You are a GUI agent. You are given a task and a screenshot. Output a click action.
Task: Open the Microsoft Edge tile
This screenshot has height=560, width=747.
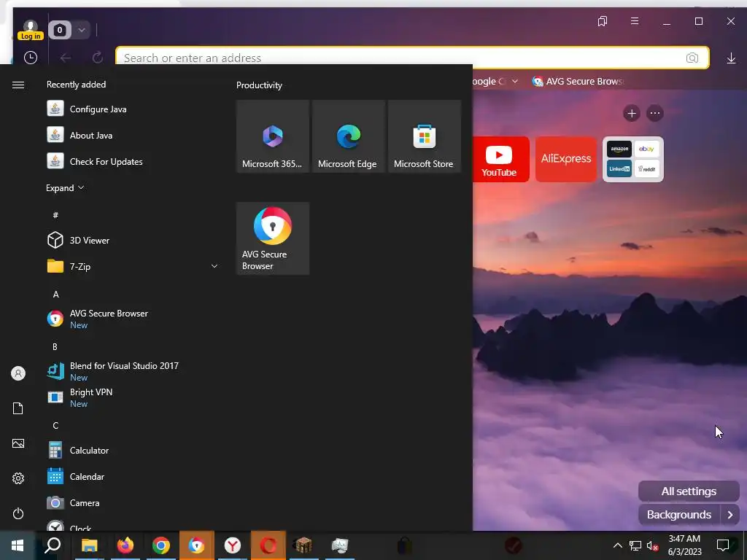(x=349, y=136)
